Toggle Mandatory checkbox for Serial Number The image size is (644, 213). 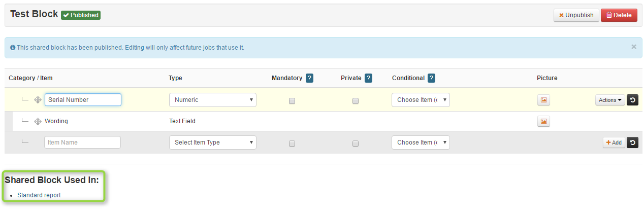(292, 101)
